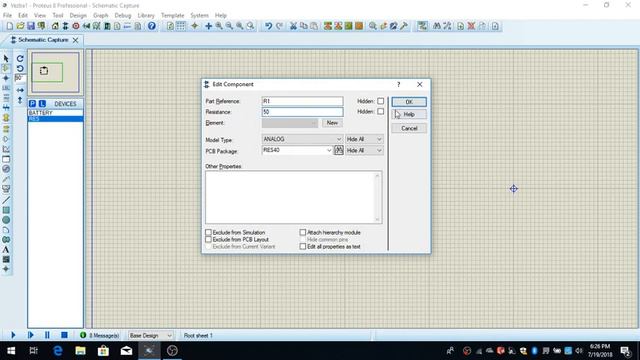640x360 pixels.
Task: Zoom out of the schematic
Action: (x=229, y=26)
